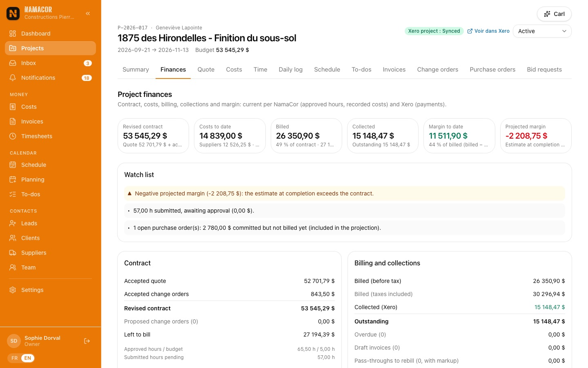The width and height of the screenshot is (588, 368).
Task: Click the Invoices document icon in sidebar
Action: tap(13, 121)
